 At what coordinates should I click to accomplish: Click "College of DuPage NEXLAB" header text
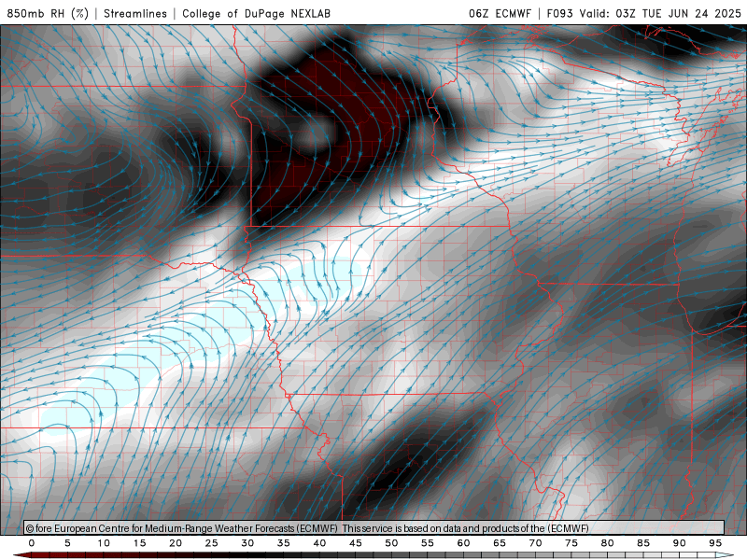[256, 13]
